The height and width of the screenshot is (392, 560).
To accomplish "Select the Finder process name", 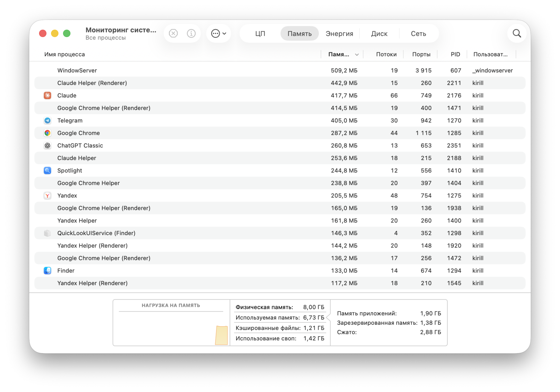I will tap(66, 271).
